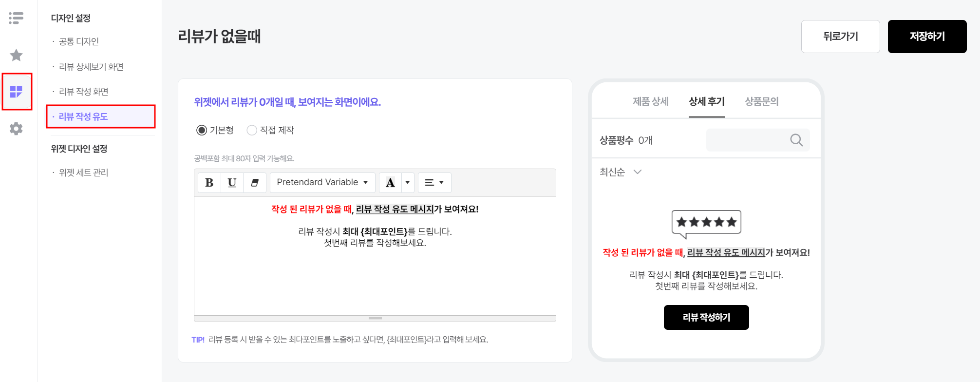
Task: Open the Pretendard Variable font dropdown
Action: pos(322,182)
